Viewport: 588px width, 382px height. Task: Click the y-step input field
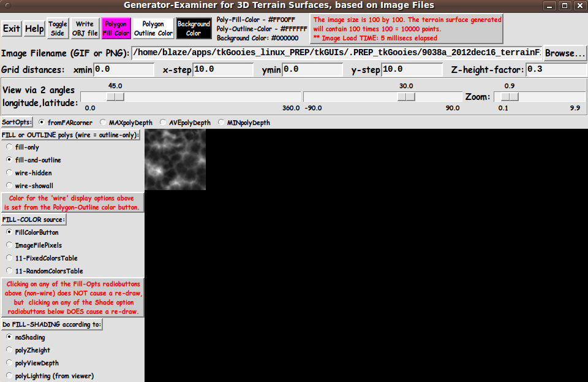point(412,69)
